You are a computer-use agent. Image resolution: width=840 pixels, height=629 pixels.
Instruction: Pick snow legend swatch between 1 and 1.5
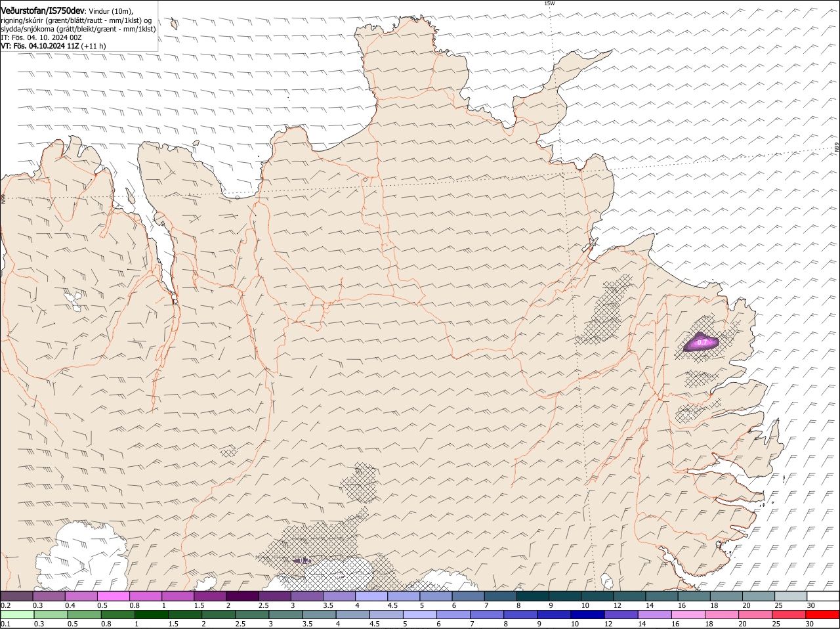[178, 596]
